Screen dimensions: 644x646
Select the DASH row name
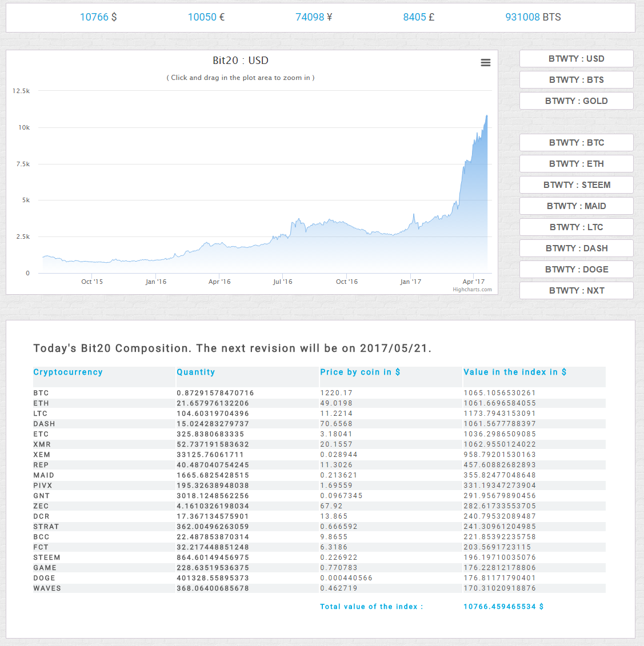[x=44, y=424]
